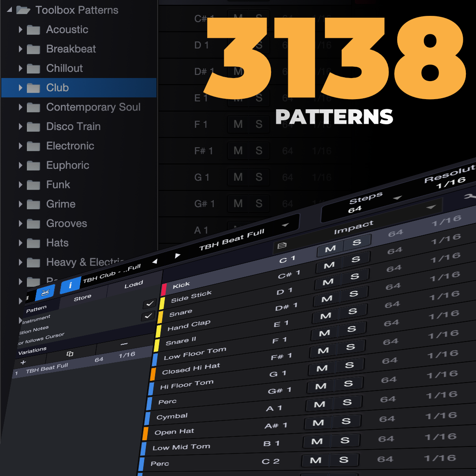Click the red color swatch beside Kick

[x=164, y=290]
